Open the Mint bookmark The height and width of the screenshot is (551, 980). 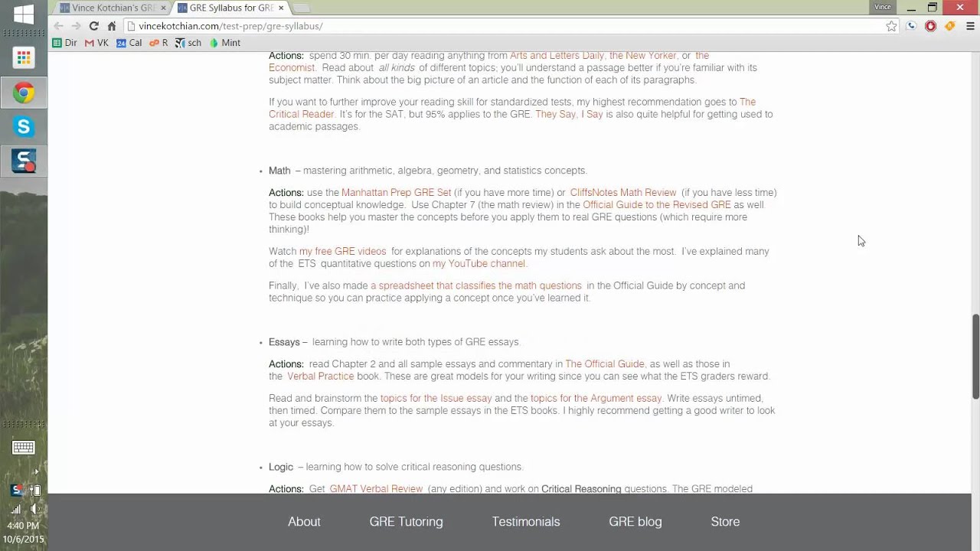225,43
